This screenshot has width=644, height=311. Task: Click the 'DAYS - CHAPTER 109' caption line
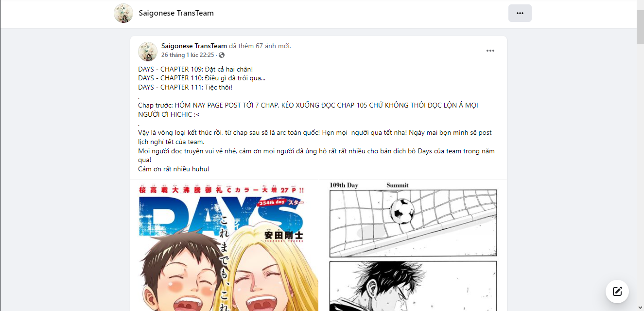[195, 69]
